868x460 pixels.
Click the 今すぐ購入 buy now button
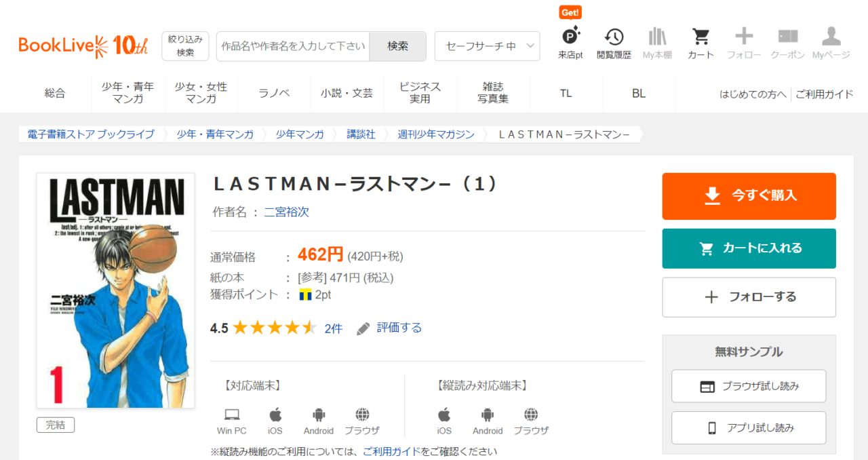[749, 196]
